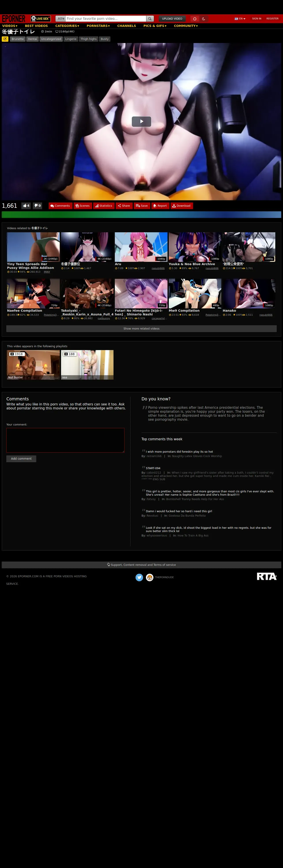Select the Busty tag
Viewport: 283px width, 868px height.
coord(105,39)
